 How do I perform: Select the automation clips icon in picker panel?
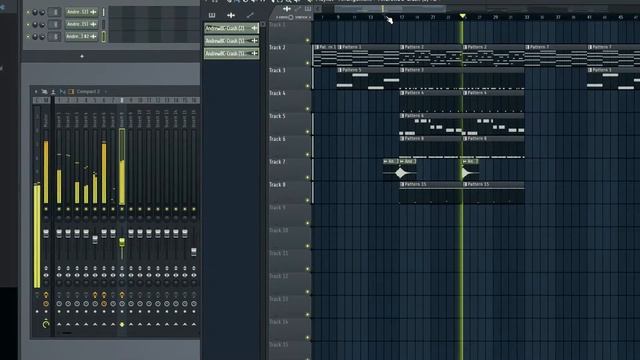coord(250,16)
